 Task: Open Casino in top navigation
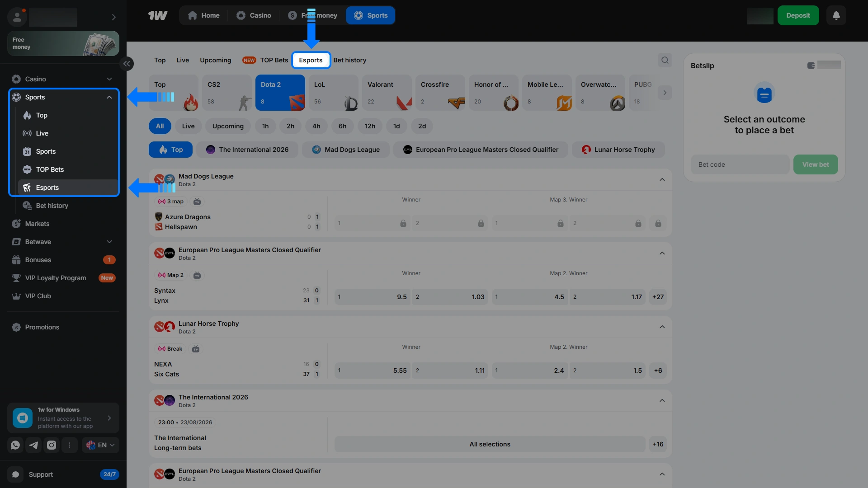pos(254,15)
